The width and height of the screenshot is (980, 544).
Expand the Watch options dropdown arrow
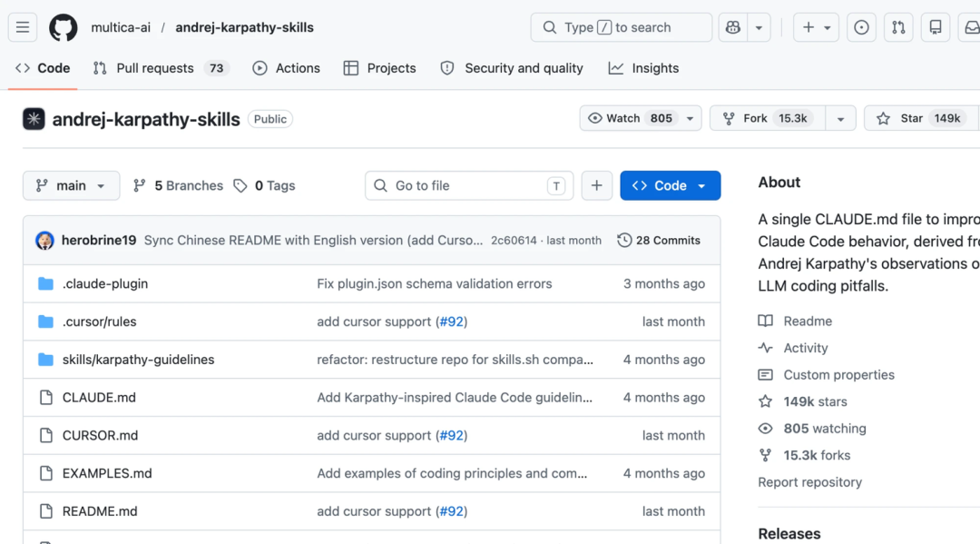click(x=690, y=118)
